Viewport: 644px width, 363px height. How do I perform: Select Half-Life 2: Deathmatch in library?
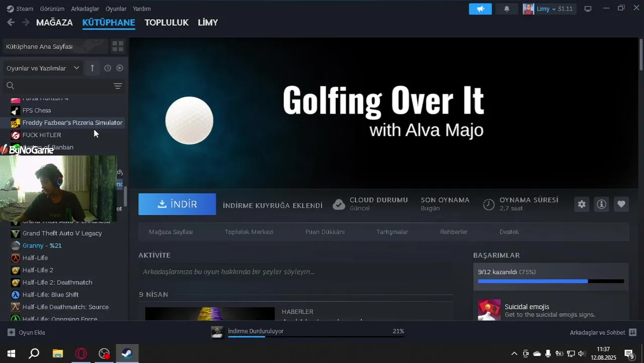[57, 282]
